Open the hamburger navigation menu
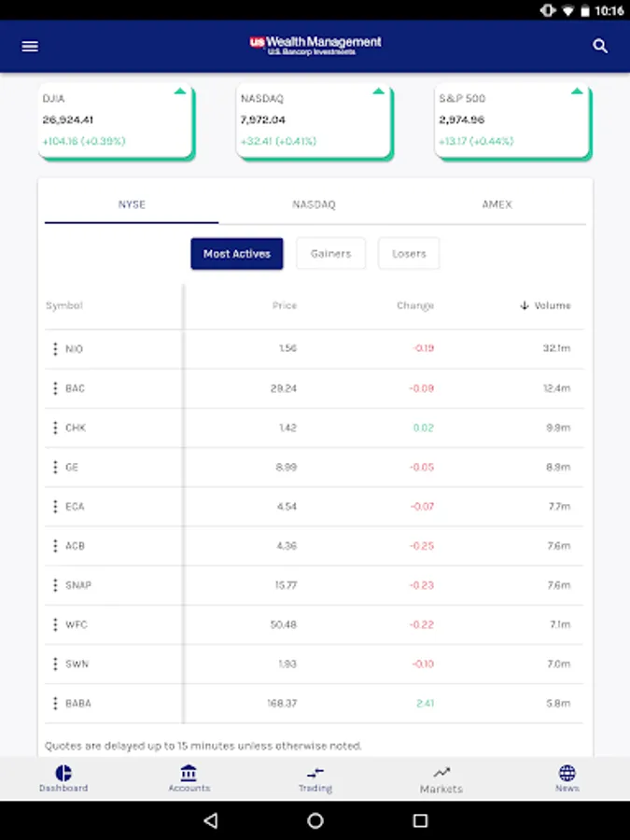630x840 pixels. point(30,46)
